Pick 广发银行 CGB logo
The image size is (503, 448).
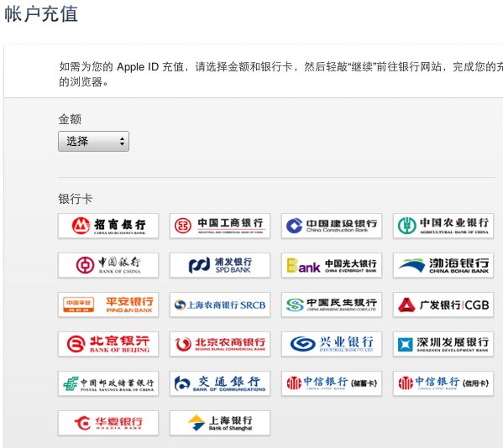443,305
